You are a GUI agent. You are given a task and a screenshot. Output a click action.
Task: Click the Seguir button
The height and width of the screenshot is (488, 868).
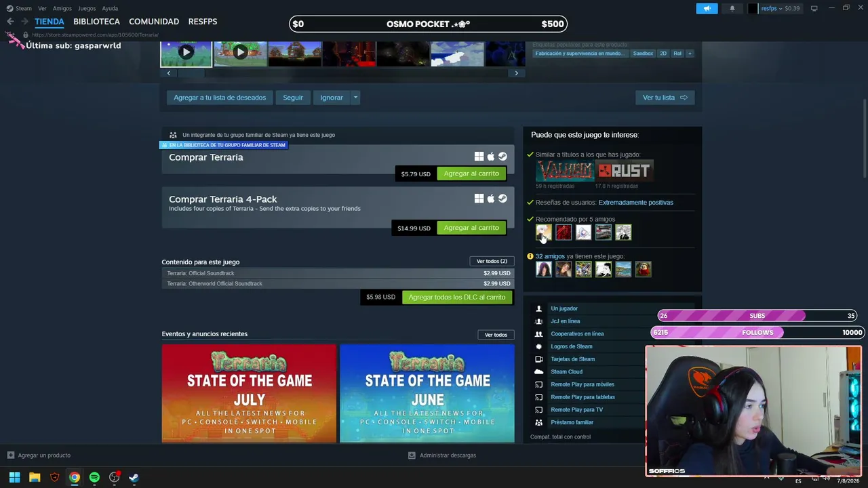point(293,98)
